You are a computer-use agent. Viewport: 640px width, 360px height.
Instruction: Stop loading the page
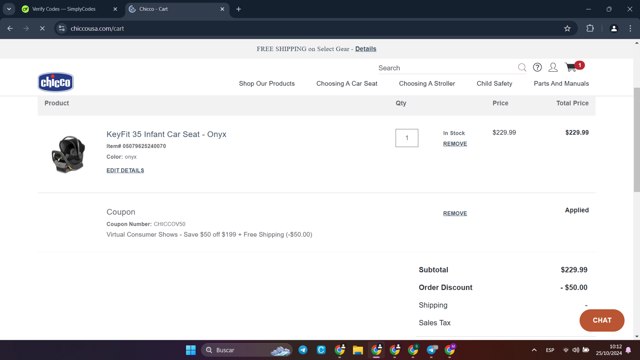[42, 29]
